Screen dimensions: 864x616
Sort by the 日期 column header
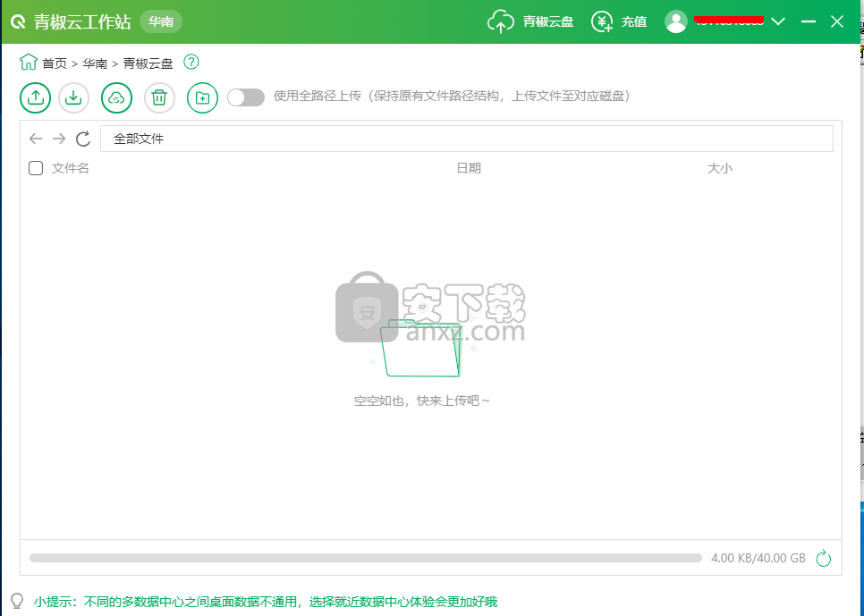pyautogui.click(x=469, y=168)
